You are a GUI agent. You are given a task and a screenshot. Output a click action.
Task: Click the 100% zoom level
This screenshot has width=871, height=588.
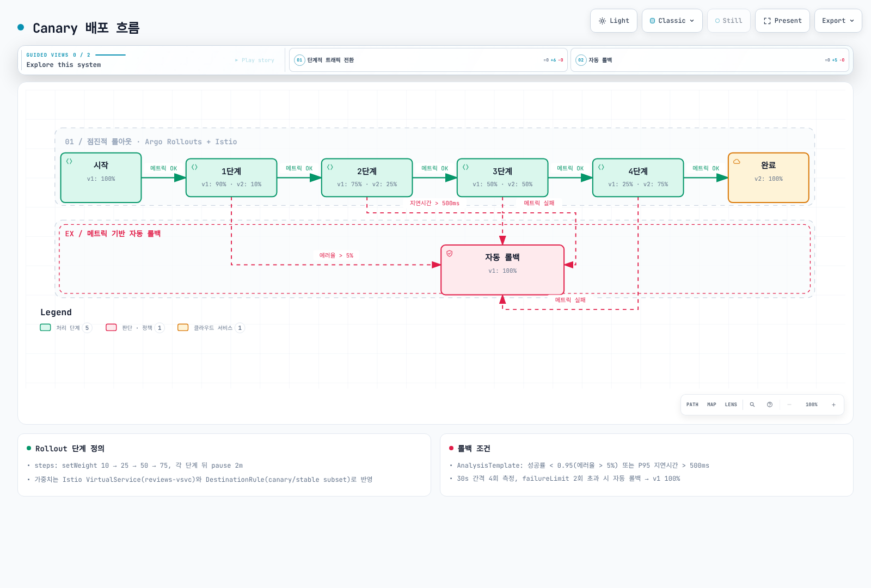tap(812, 405)
